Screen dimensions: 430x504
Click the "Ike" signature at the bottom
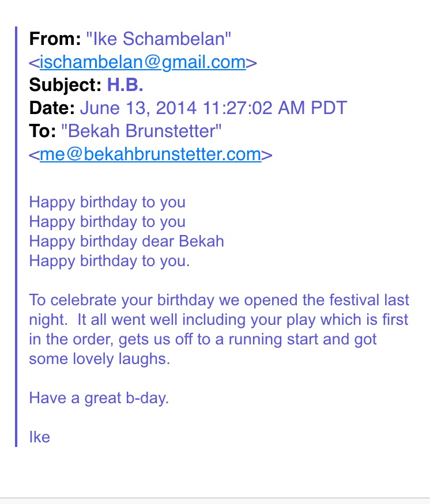point(40,437)
